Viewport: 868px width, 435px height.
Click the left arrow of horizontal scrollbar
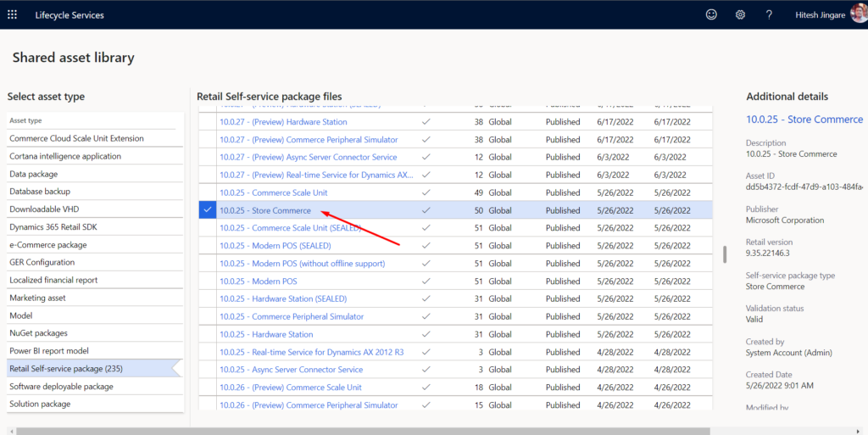click(12, 431)
